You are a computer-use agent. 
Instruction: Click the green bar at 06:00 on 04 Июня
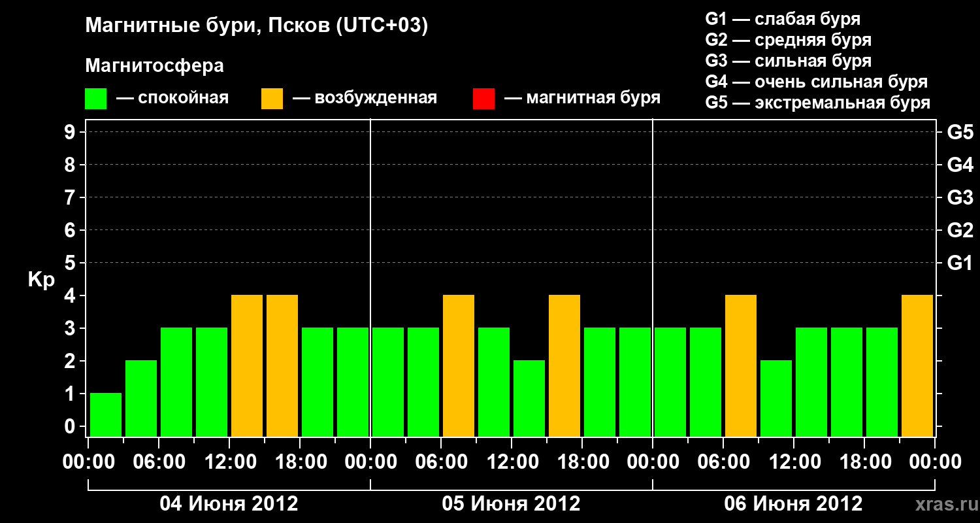pos(176,382)
